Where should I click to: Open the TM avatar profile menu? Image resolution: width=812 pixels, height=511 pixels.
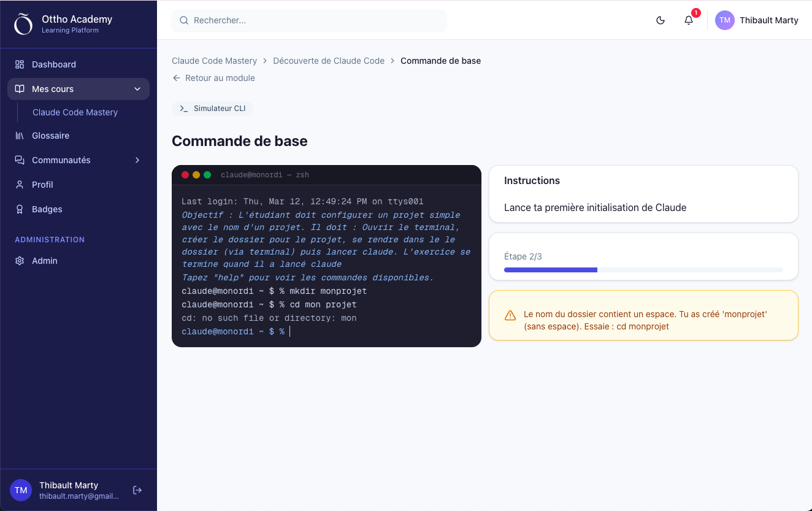click(x=724, y=20)
